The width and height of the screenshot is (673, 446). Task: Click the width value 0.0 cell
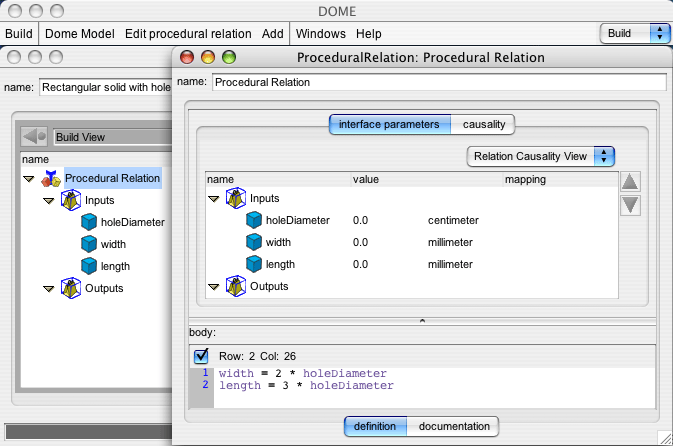point(360,242)
